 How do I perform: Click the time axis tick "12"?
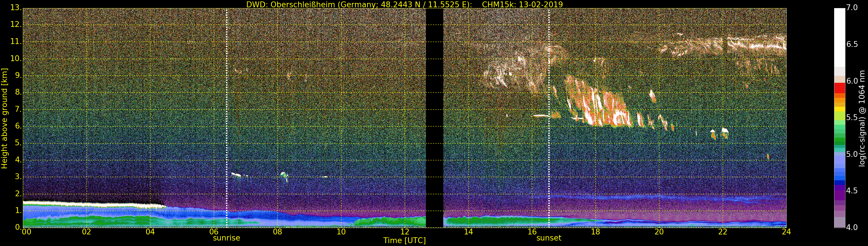point(405,232)
